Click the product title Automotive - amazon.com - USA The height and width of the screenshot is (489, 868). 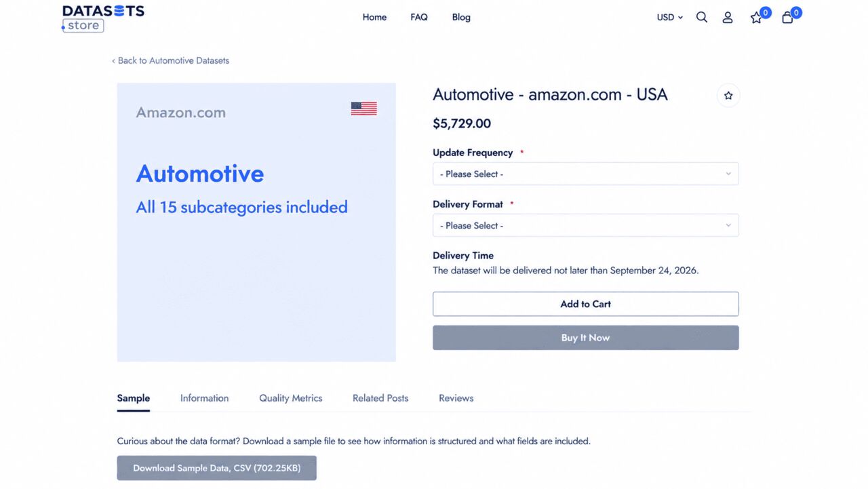(x=550, y=95)
